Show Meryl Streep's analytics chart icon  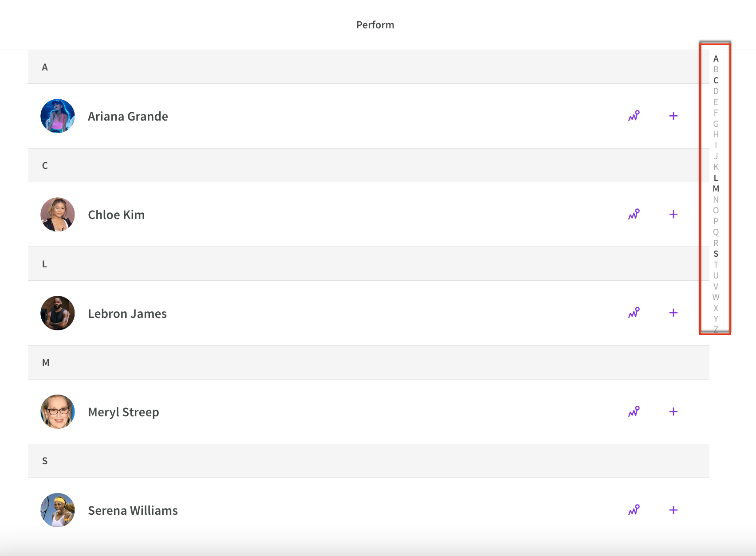[x=634, y=411]
